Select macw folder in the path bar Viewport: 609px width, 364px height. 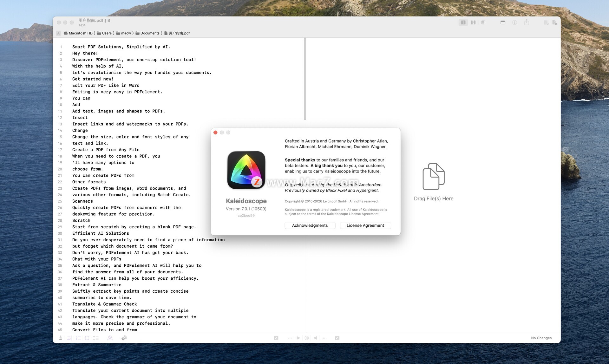point(123,33)
